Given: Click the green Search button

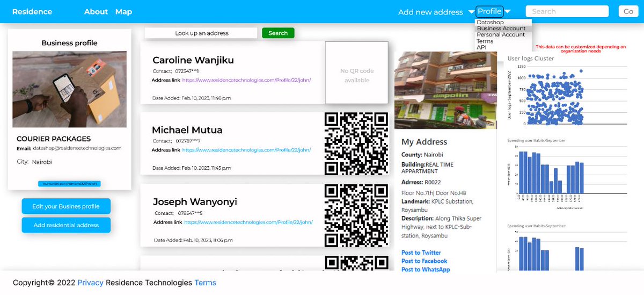Looking at the screenshot, I should (x=278, y=33).
